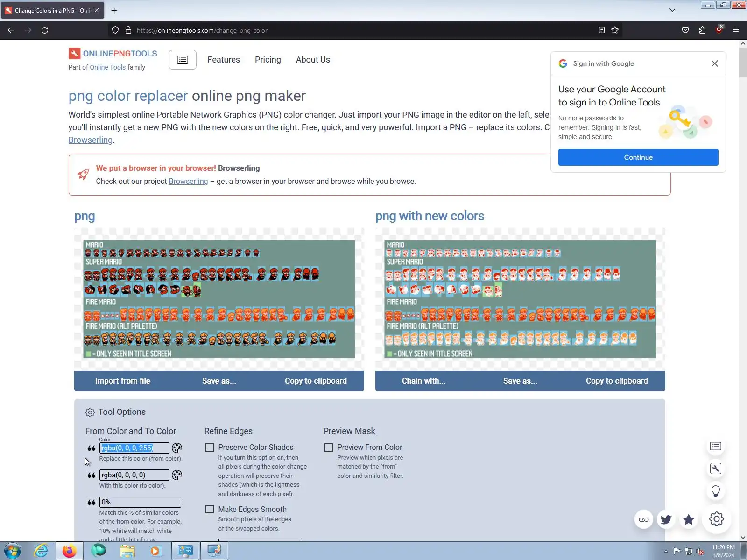Bookmark this page with the star
Viewport: 747px width, 560px height.
(x=615, y=30)
